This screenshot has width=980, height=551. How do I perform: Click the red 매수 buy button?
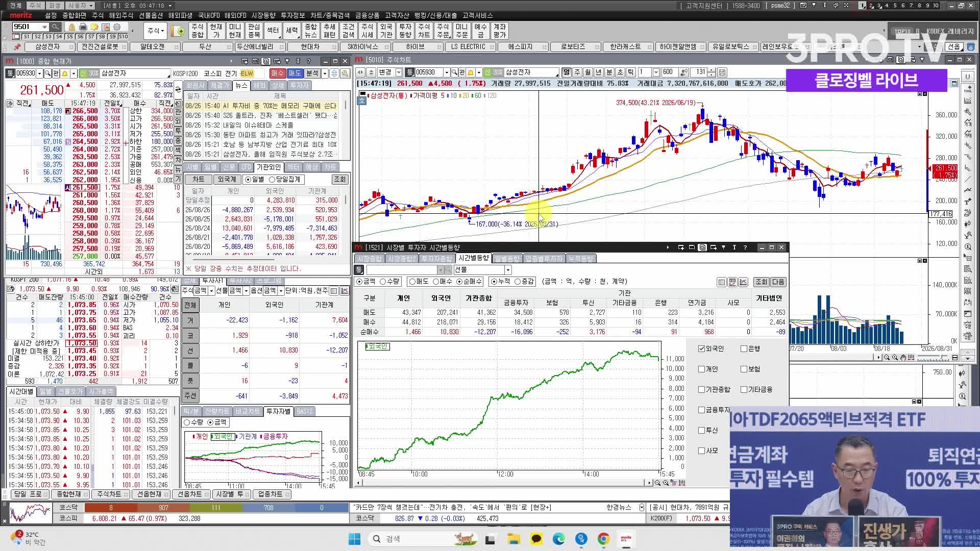(277, 73)
